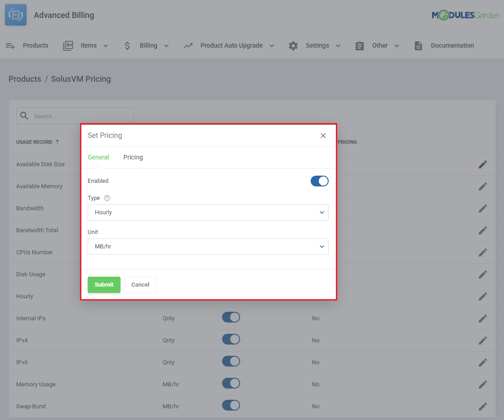The width and height of the screenshot is (504, 420).
Task: Toggle the IPv6 enabled switch
Action: click(x=231, y=361)
